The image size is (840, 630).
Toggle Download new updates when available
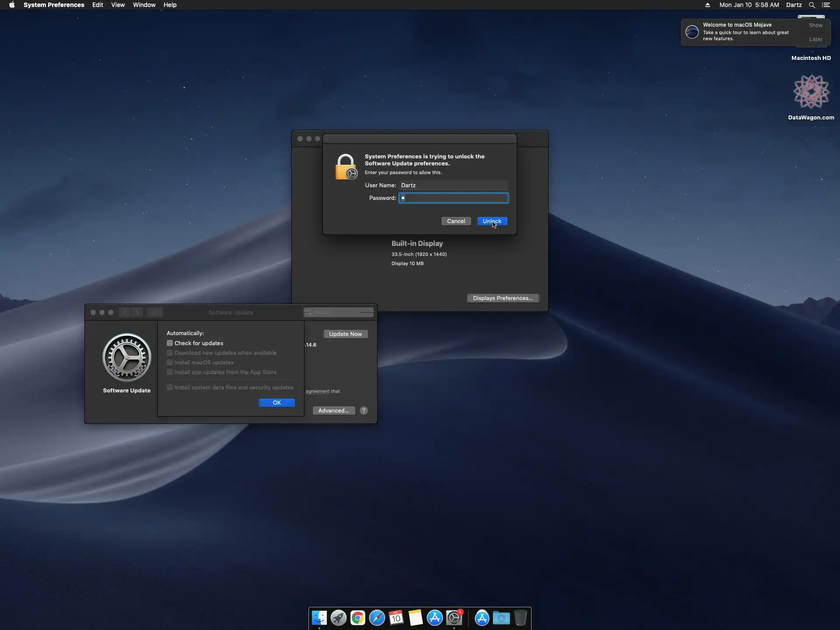(x=170, y=353)
